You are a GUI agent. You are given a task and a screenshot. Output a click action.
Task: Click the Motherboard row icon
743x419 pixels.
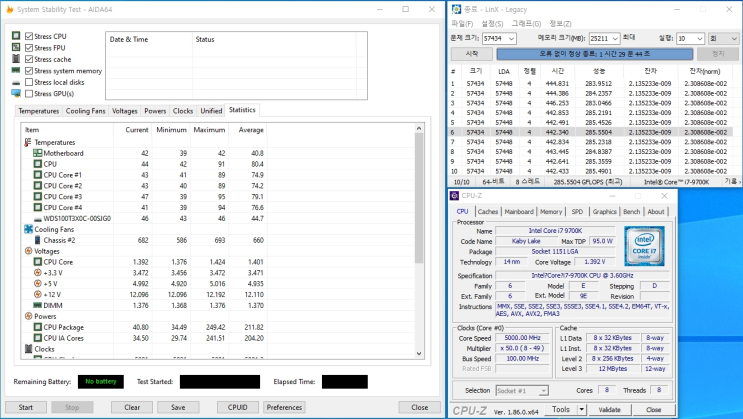37,153
